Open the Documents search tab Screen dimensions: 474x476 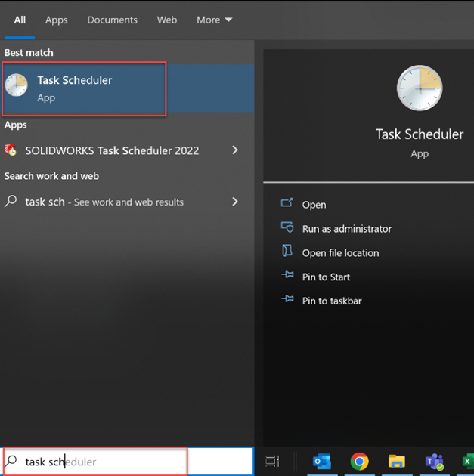[x=113, y=20]
